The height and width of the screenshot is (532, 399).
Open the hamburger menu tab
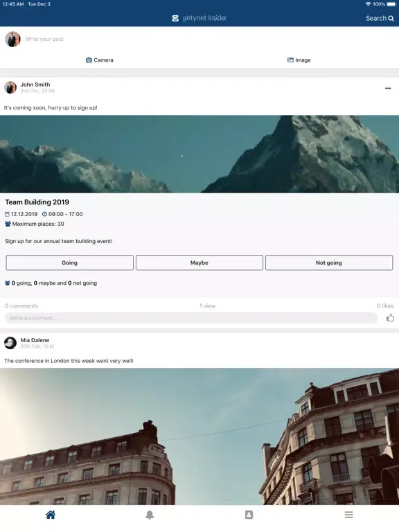349,515
